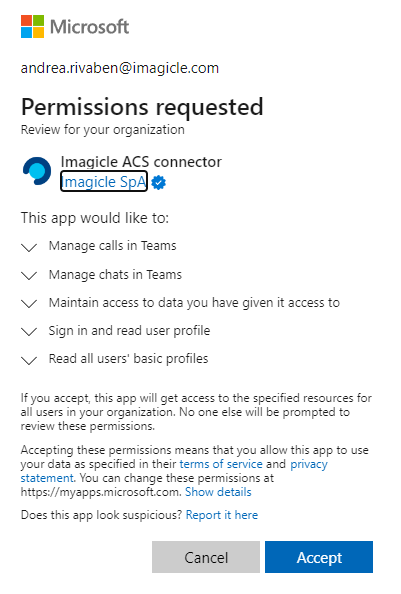Select the Manage chats in Teams permission text
The width and height of the screenshot is (401, 594).
point(115,274)
